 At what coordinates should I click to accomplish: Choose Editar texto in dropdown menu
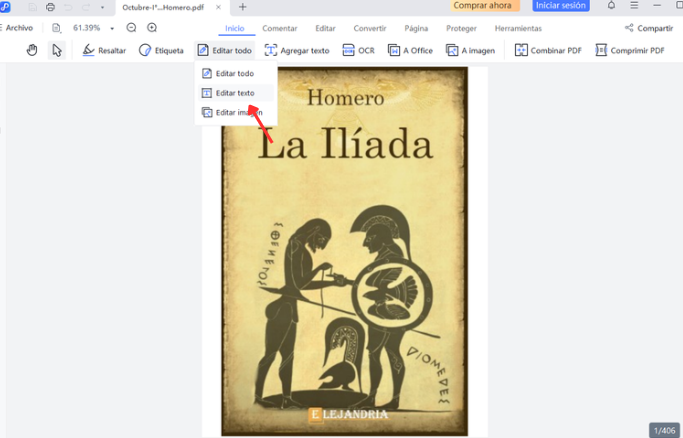(x=235, y=93)
